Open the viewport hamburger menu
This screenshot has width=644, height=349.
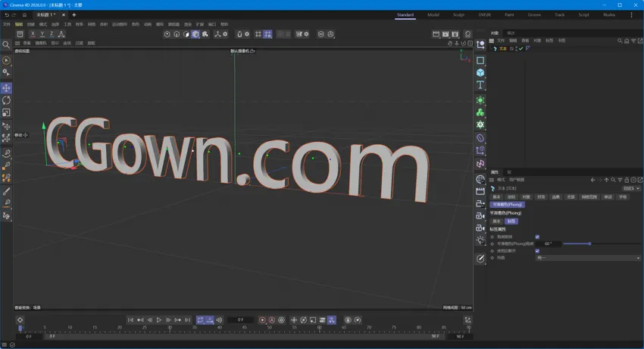[x=18, y=43]
